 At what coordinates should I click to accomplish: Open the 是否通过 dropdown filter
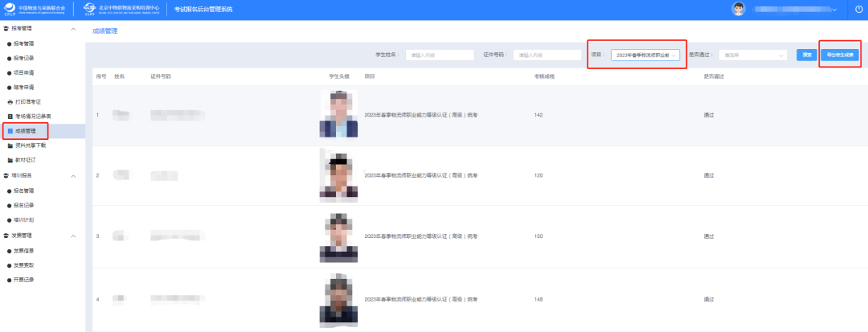pos(752,55)
